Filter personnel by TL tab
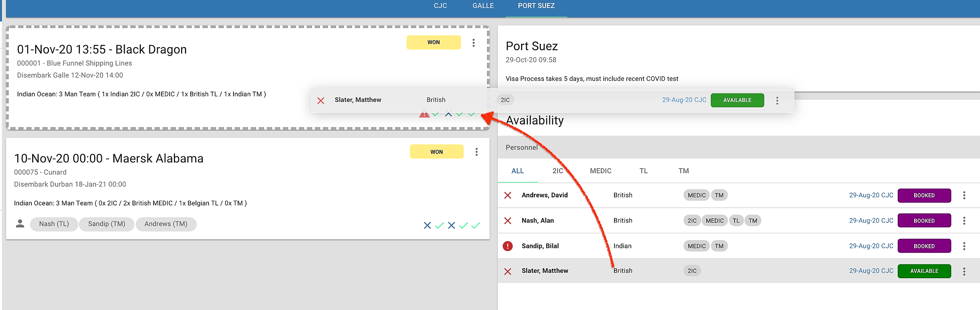The image size is (980, 310). click(x=644, y=171)
